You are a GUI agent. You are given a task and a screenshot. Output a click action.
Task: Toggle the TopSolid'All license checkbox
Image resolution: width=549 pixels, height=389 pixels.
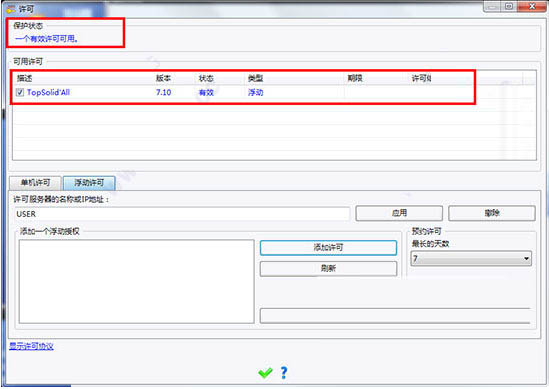(20, 92)
